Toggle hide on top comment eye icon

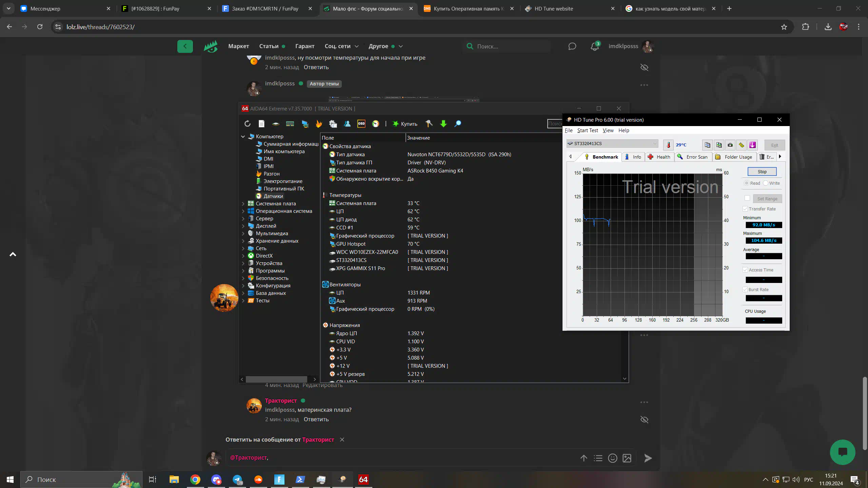click(x=644, y=67)
